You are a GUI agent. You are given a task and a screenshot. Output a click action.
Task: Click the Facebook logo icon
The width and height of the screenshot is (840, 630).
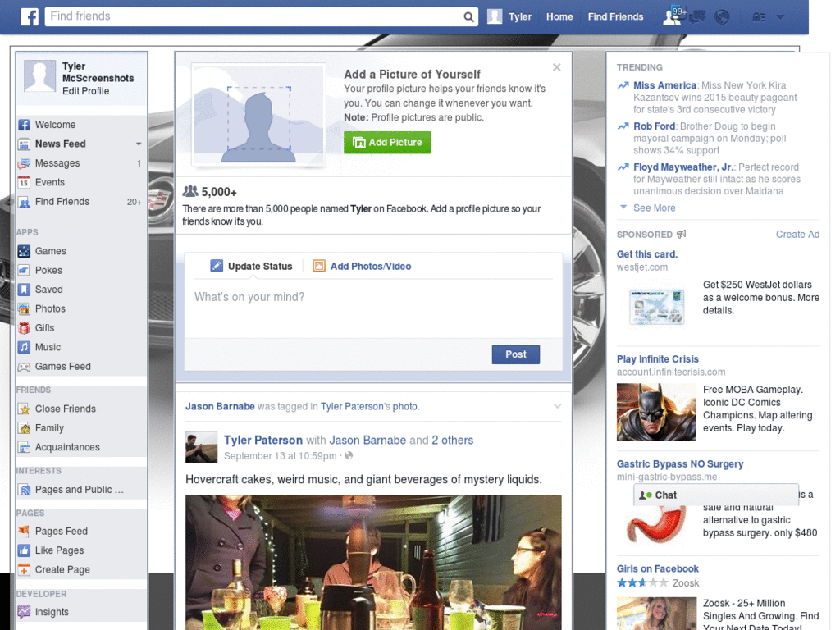[x=30, y=16]
